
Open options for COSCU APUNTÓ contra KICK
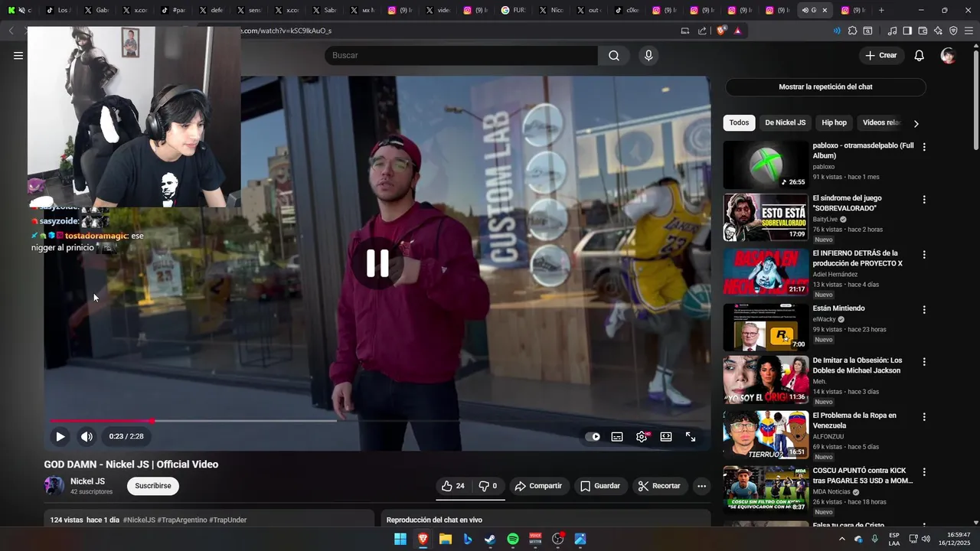pos(924,471)
